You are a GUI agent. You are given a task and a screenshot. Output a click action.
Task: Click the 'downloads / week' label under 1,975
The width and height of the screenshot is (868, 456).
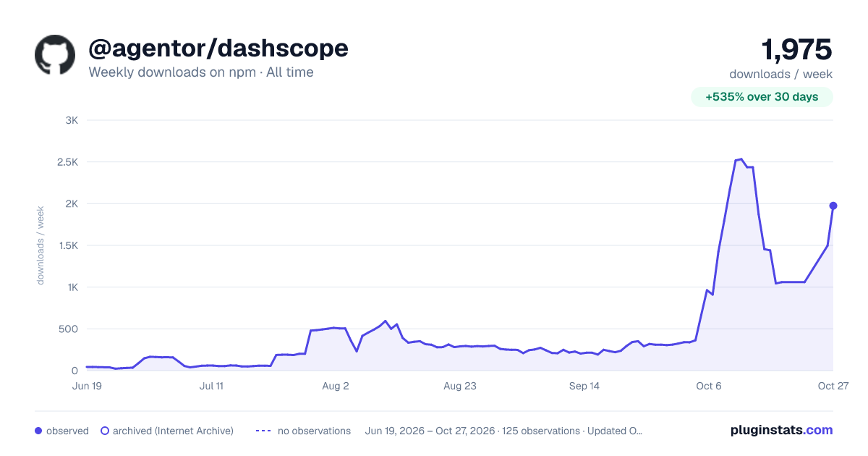[x=780, y=74]
